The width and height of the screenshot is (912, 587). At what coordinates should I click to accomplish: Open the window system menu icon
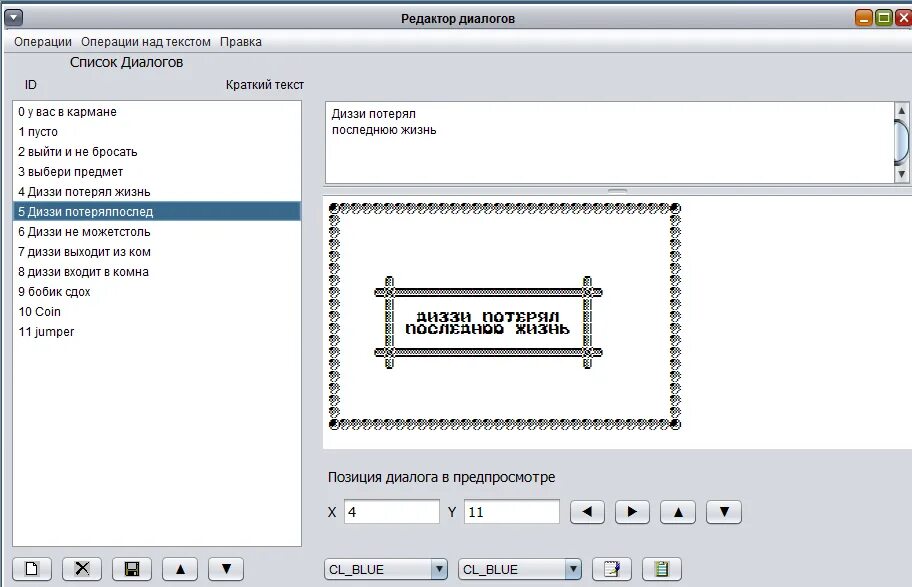(13, 18)
